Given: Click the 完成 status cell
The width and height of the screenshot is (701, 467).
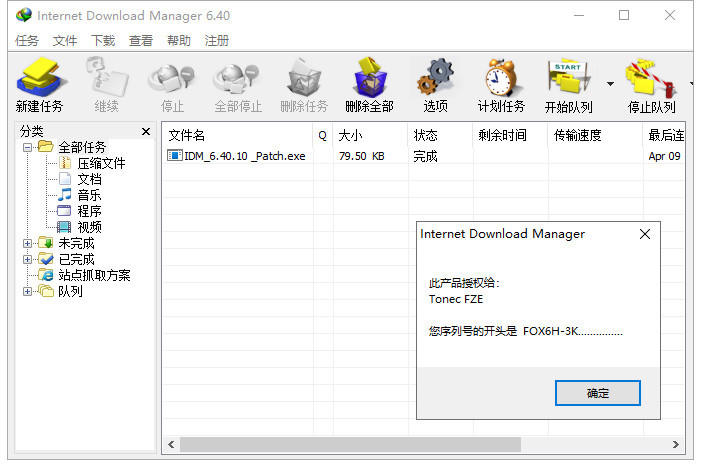Looking at the screenshot, I should click(425, 156).
